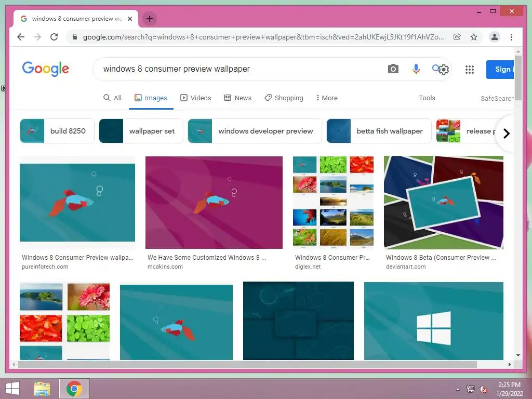
Task: Click the browser forward arrow
Action: click(x=37, y=37)
